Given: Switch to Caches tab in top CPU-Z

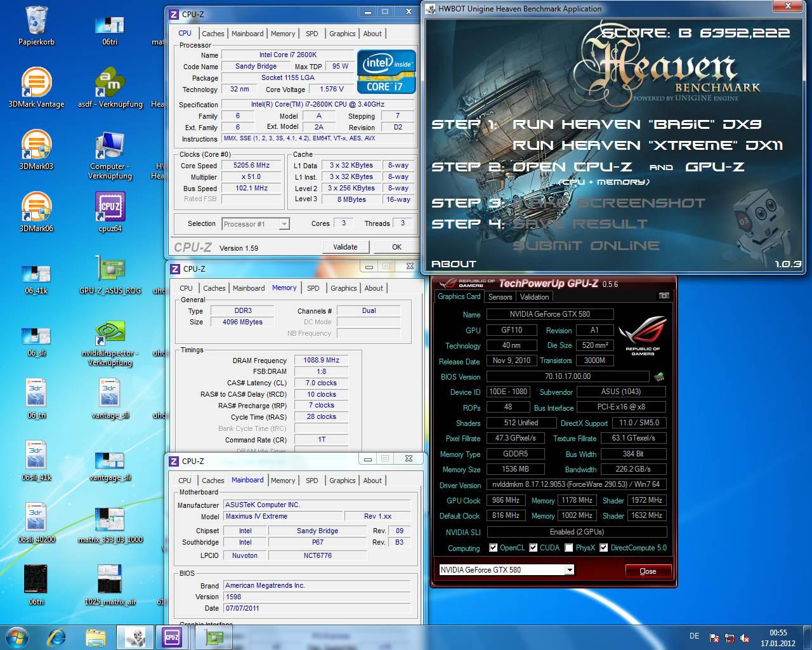Looking at the screenshot, I should pos(213,34).
